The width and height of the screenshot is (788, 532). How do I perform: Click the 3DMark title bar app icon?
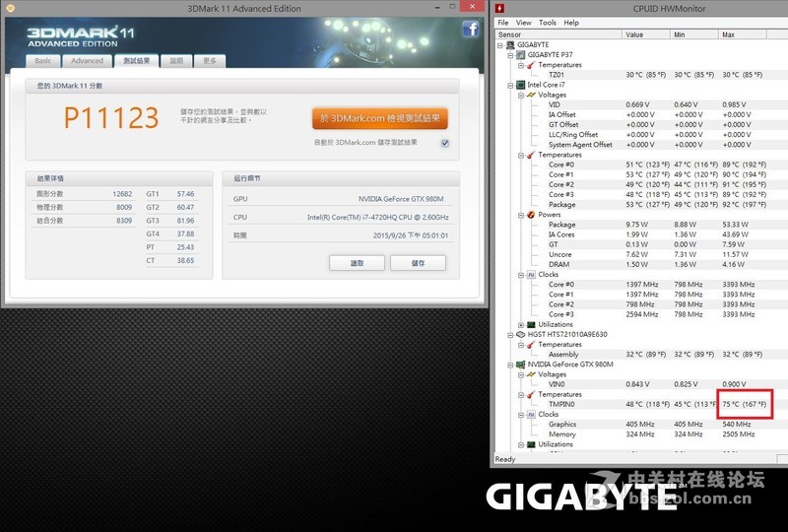[10, 8]
